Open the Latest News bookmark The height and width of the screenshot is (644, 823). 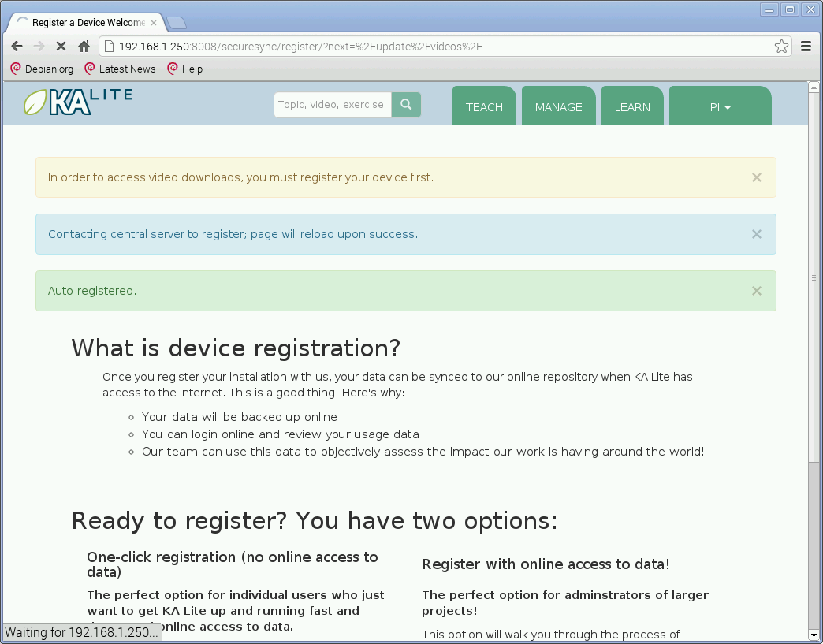click(120, 69)
